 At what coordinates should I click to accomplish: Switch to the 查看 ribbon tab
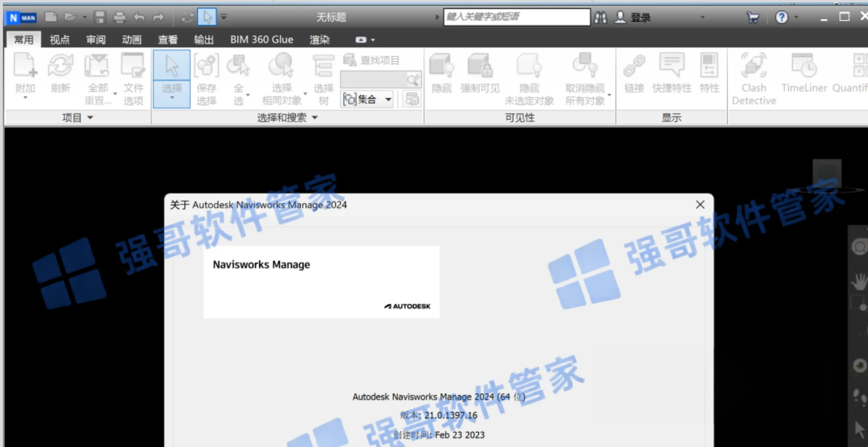point(168,39)
